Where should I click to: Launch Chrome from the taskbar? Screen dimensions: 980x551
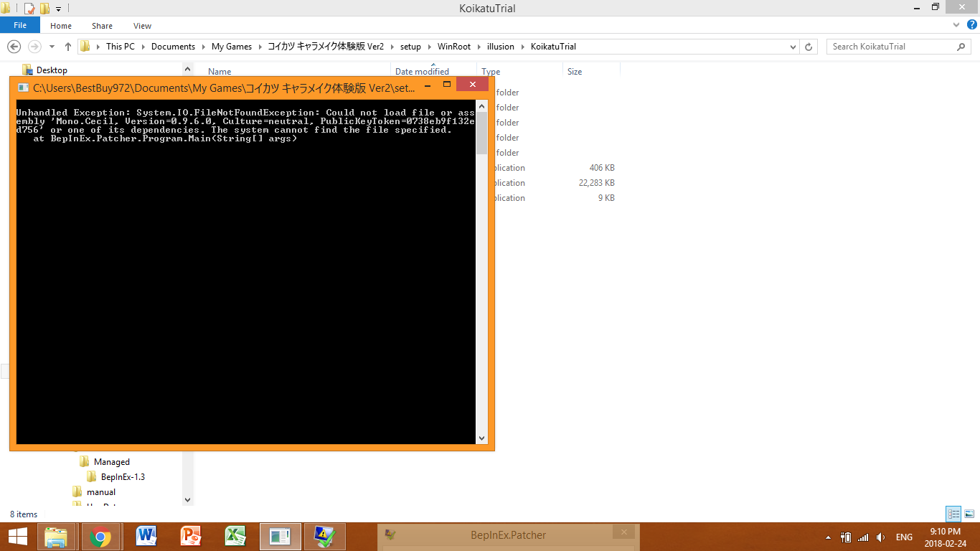[x=100, y=536]
